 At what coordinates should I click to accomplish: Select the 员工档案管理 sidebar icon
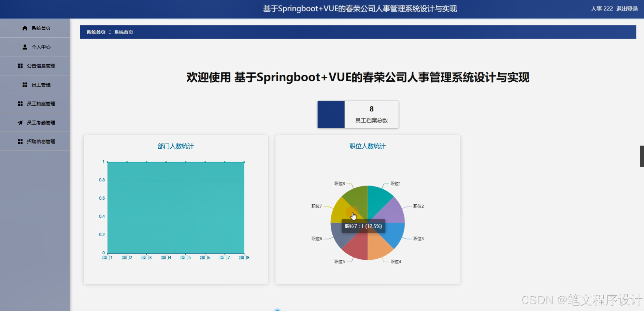(x=20, y=104)
